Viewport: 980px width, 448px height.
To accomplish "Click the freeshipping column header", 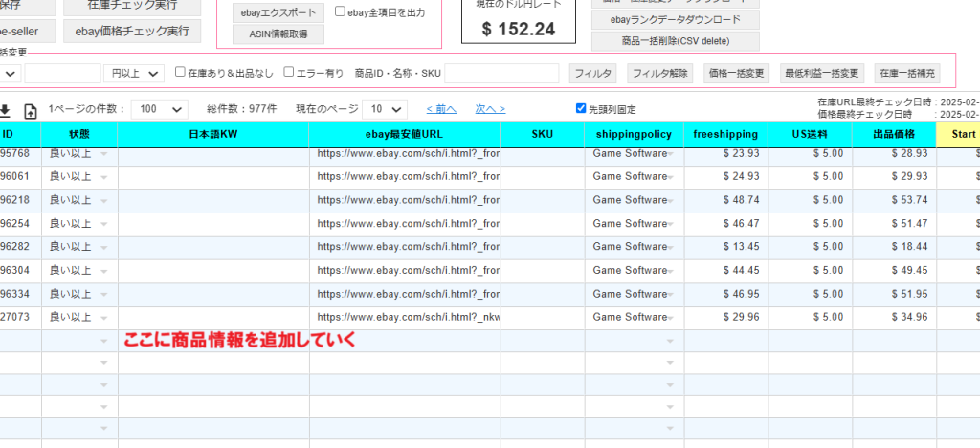I will tap(725, 134).
